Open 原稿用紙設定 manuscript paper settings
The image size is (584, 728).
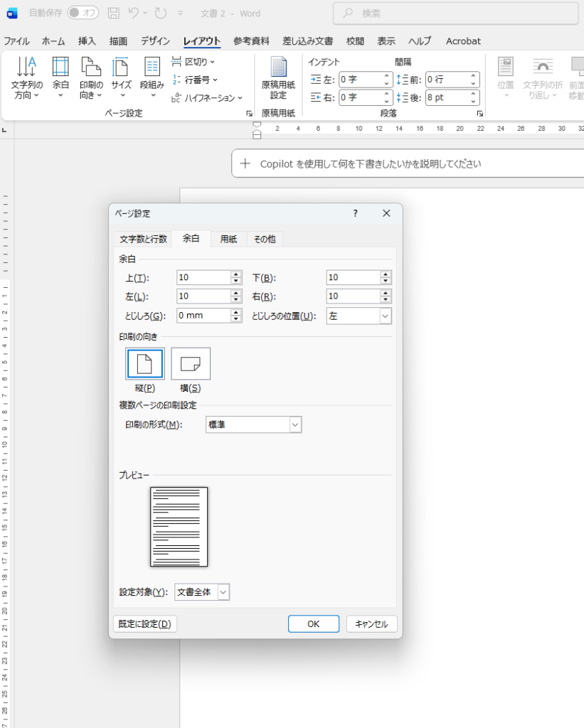[x=278, y=68]
